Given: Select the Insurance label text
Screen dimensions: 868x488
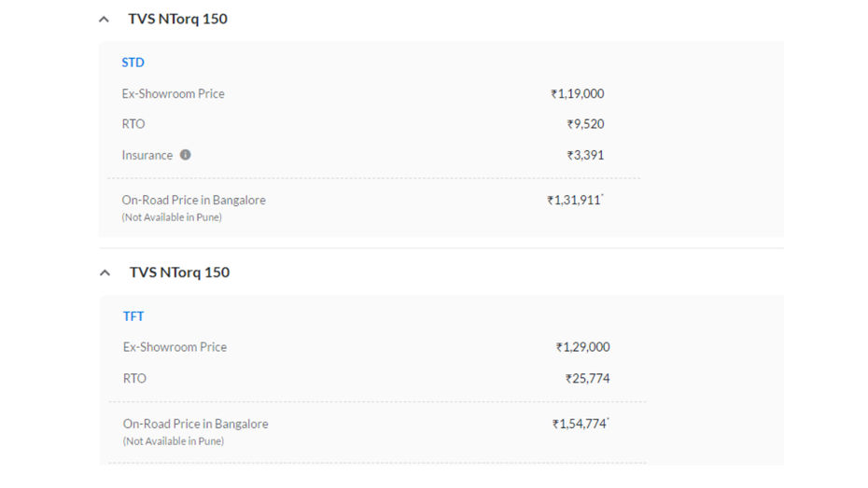Looking at the screenshot, I should [x=147, y=155].
